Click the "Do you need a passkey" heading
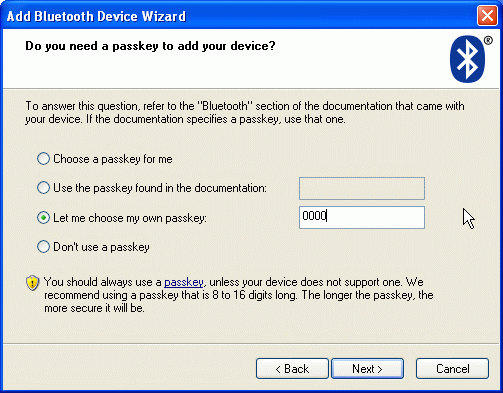 point(150,46)
